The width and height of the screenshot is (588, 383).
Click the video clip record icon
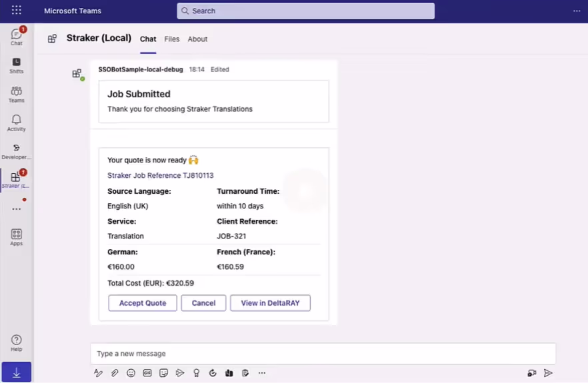click(532, 373)
